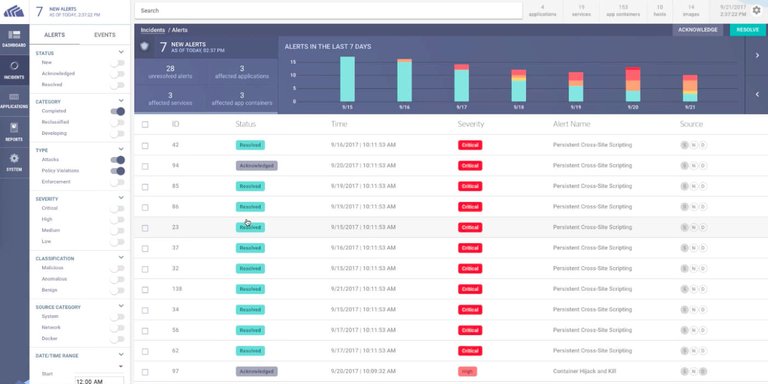Sort by the Severity column header
Screen dimensions: 768x384
coord(471,124)
